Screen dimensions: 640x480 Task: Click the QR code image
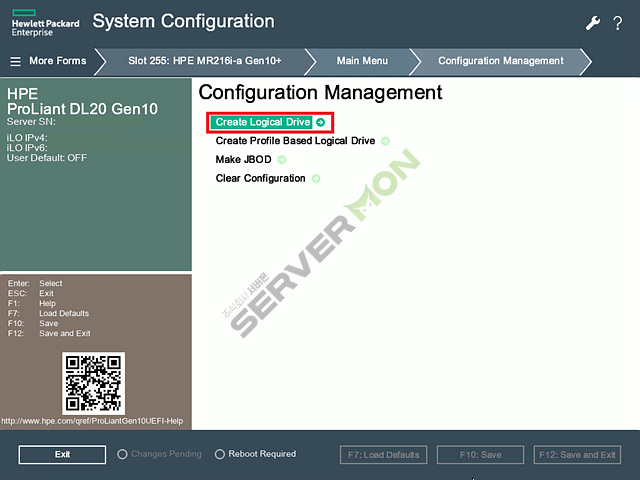click(93, 383)
